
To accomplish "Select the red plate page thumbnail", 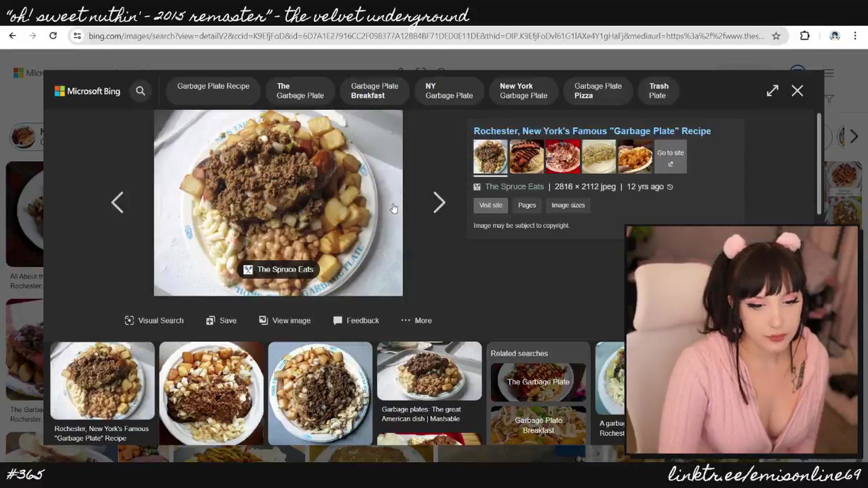I will point(562,157).
